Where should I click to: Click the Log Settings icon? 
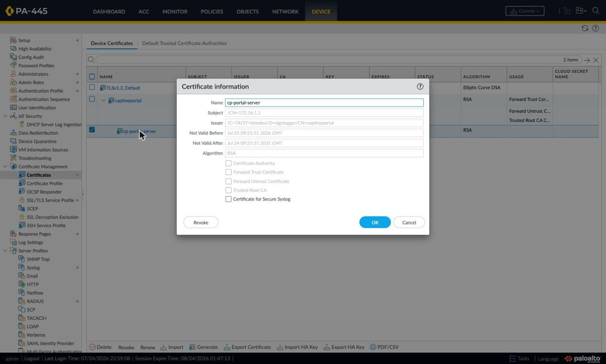(13, 242)
